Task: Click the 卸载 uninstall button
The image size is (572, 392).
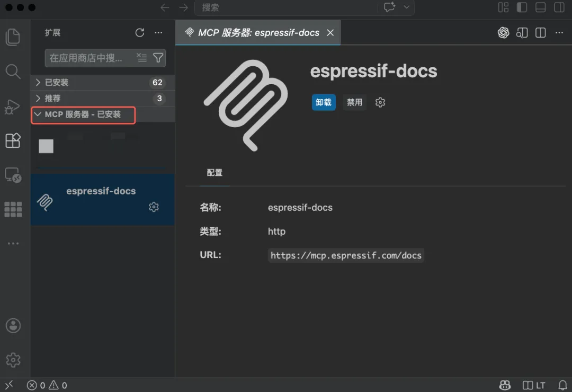Action: 324,102
